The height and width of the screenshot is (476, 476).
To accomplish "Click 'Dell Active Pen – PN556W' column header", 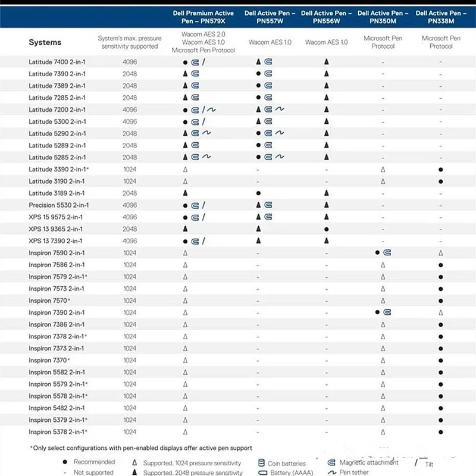I will (x=326, y=17).
